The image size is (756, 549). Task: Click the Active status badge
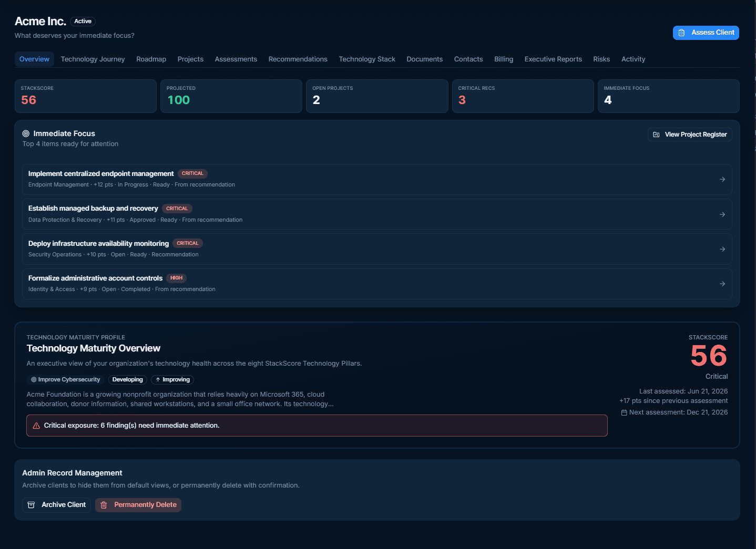pyautogui.click(x=83, y=22)
